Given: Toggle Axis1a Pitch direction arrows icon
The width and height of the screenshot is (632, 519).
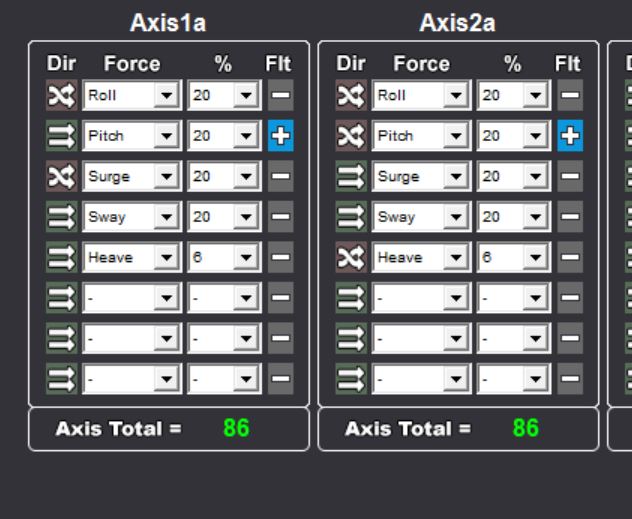Looking at the screenshot, I should pos(61,135).
